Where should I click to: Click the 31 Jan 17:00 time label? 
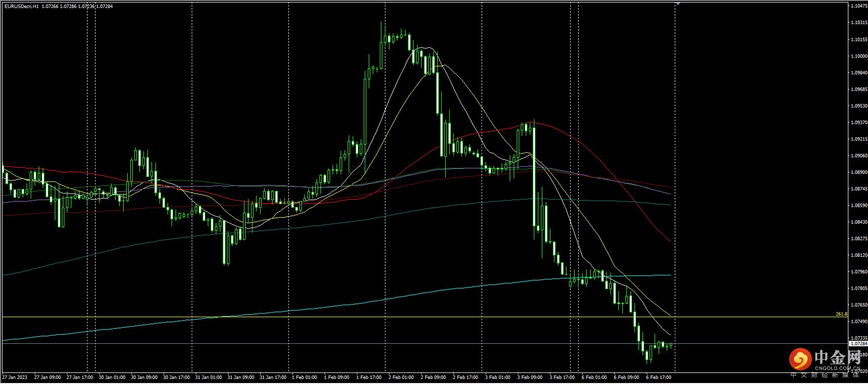pos(273,377)
